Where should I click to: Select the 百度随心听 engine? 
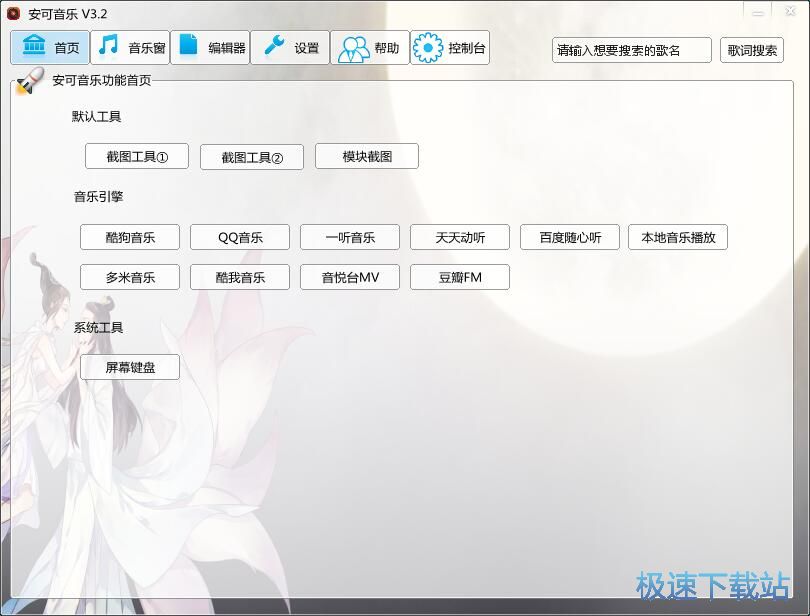click(x=570, y=237)
